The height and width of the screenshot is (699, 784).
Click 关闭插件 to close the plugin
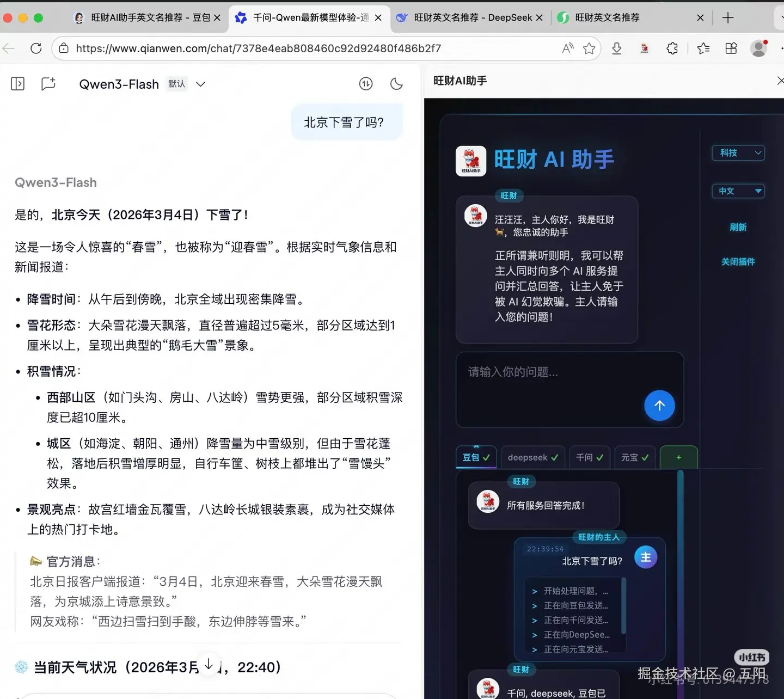738,262
